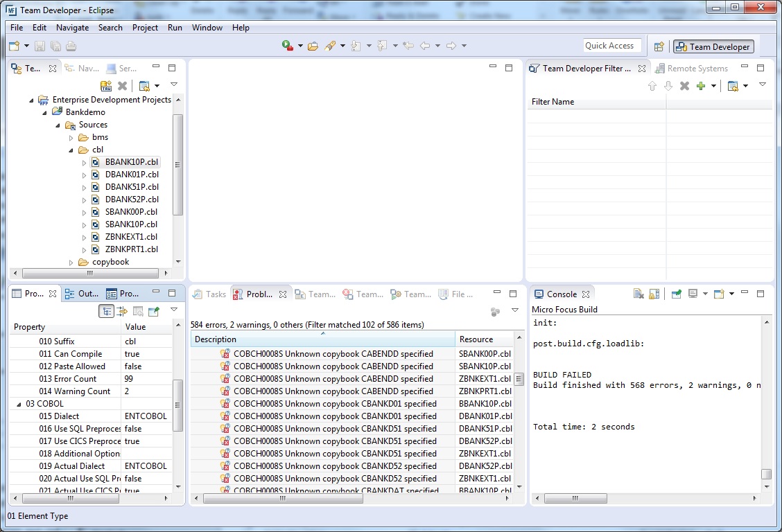Open the Problems view menu triangle
Screen dimensions: 782x532
(x=515, y=310)
